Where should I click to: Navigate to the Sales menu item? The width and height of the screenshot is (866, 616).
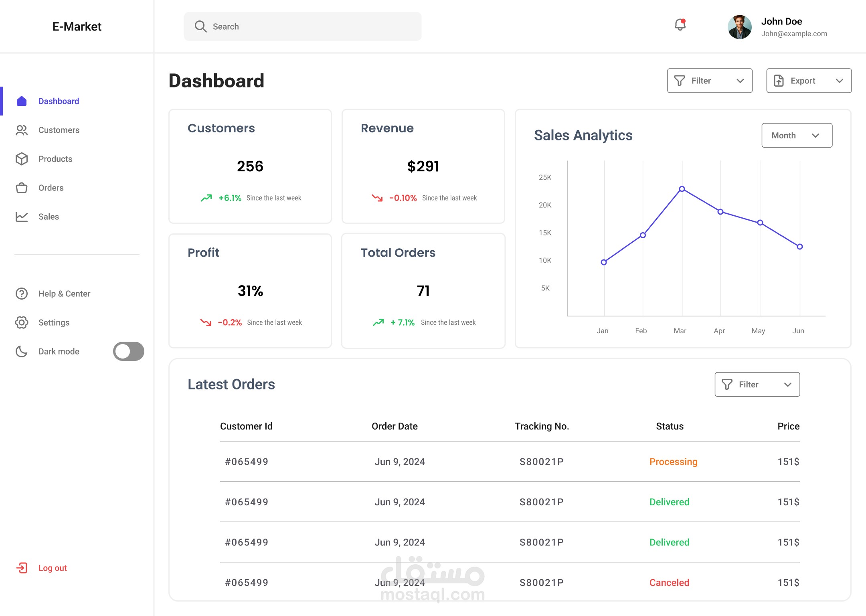tap(49, 217)
